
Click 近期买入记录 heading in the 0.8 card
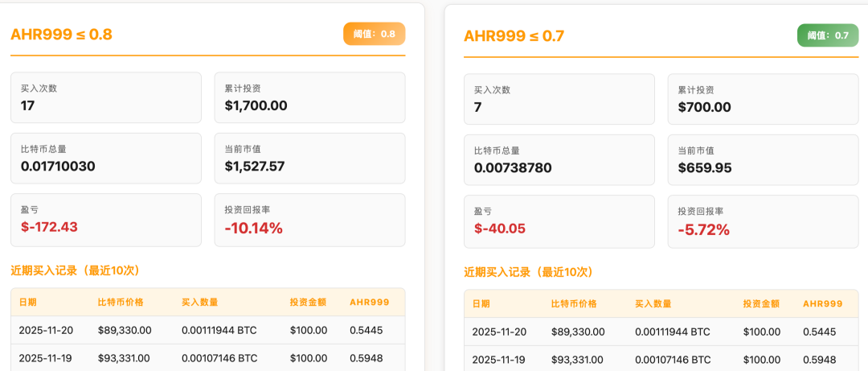click(x=76, y=270)
